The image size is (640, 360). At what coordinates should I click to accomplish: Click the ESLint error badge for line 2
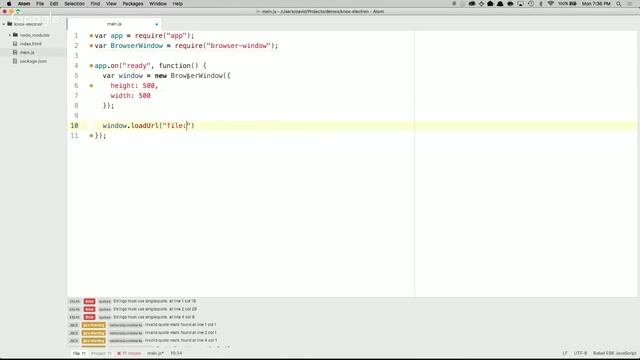coord(89,309)
